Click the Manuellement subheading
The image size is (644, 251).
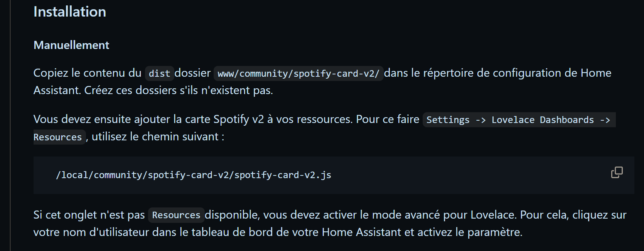click(71, 45)
